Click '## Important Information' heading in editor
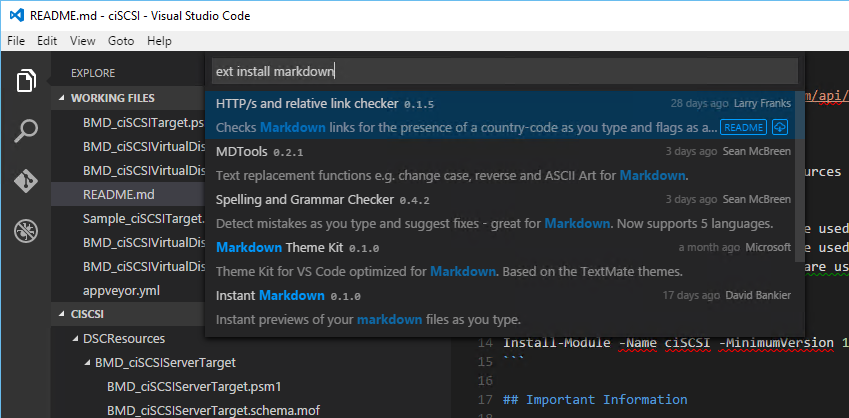849x418 pixels. (595, 400)
